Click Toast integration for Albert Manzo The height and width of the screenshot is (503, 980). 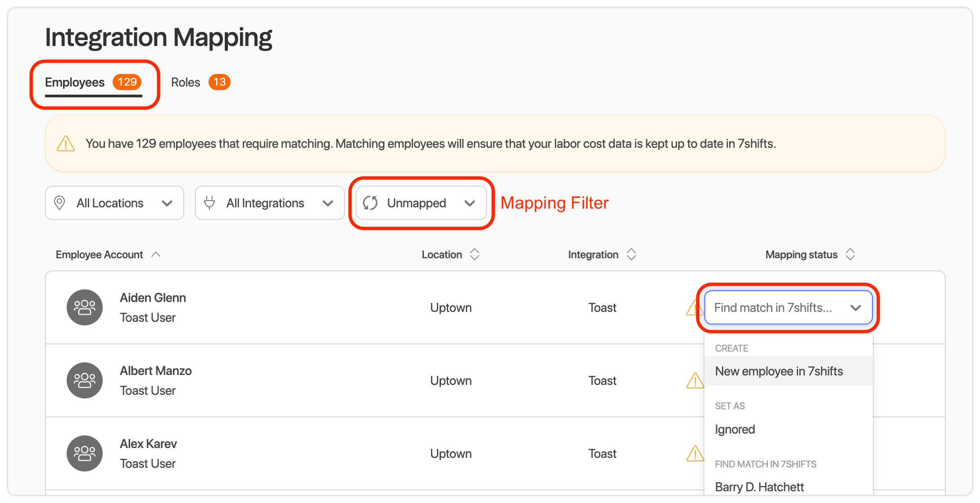(x=602, y=381)
